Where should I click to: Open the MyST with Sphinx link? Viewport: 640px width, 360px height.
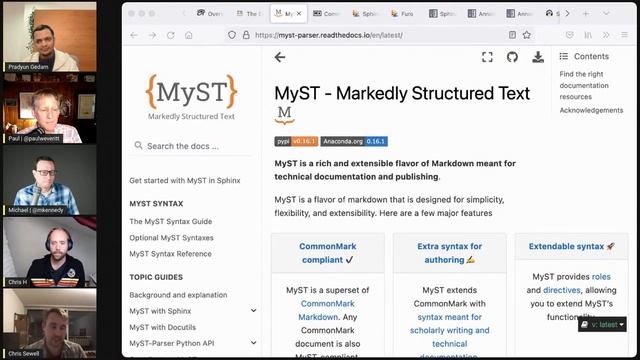(160, 311)
